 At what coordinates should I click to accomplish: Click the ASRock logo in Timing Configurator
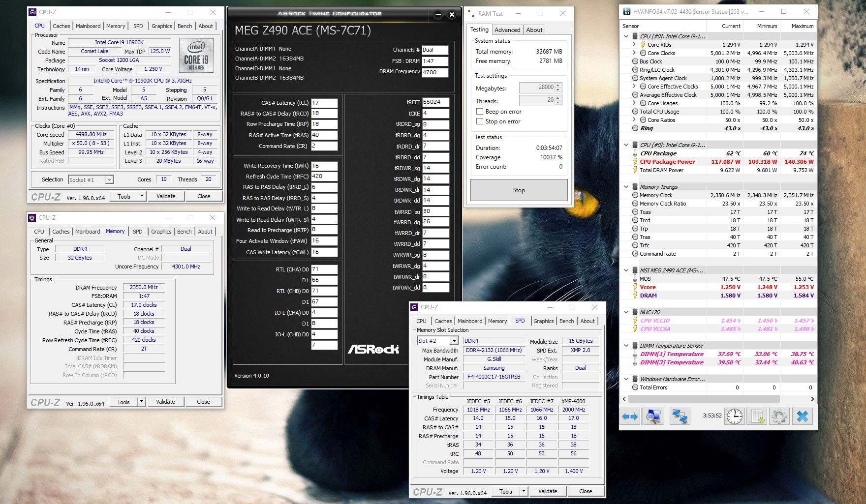click(x=373, y=349)
